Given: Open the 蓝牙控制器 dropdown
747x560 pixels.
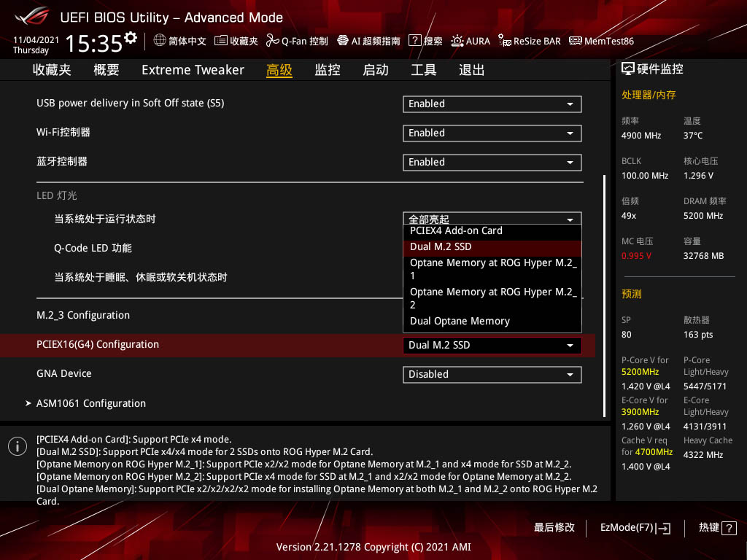Looking at the screenshot, I should click(x=492, y=163).
